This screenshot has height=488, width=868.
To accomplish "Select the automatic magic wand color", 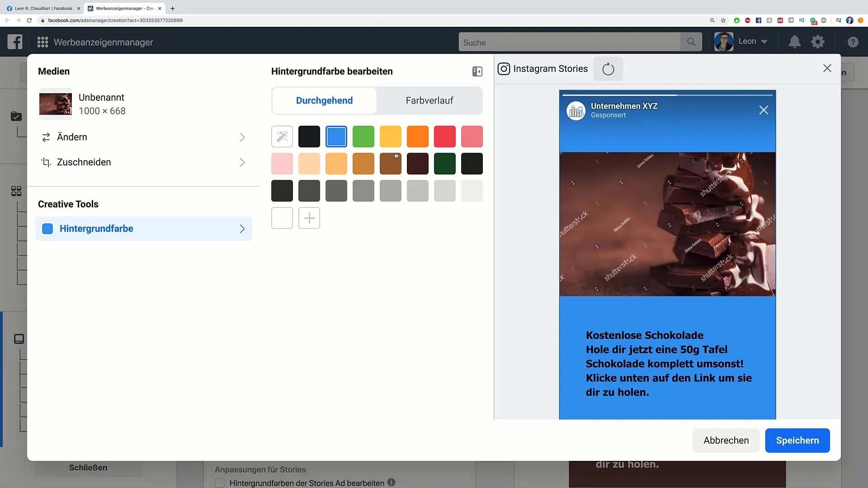I will pyautogui.click(x=282, y=136).
